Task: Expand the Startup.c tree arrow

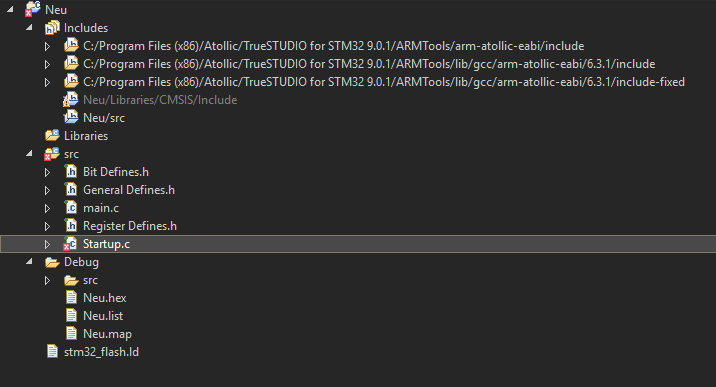Action: click(47, 244)
